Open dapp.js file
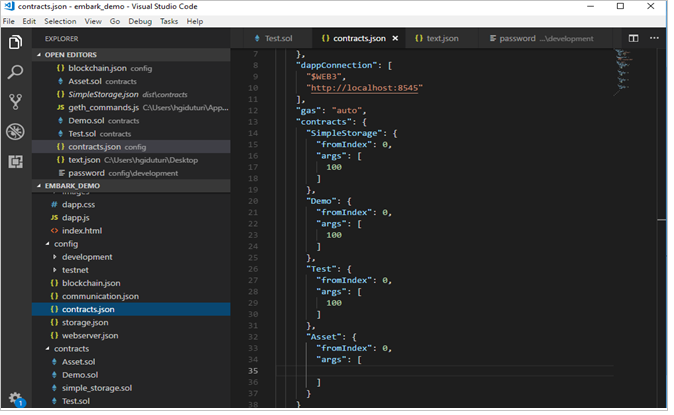 tap(132, 219)
